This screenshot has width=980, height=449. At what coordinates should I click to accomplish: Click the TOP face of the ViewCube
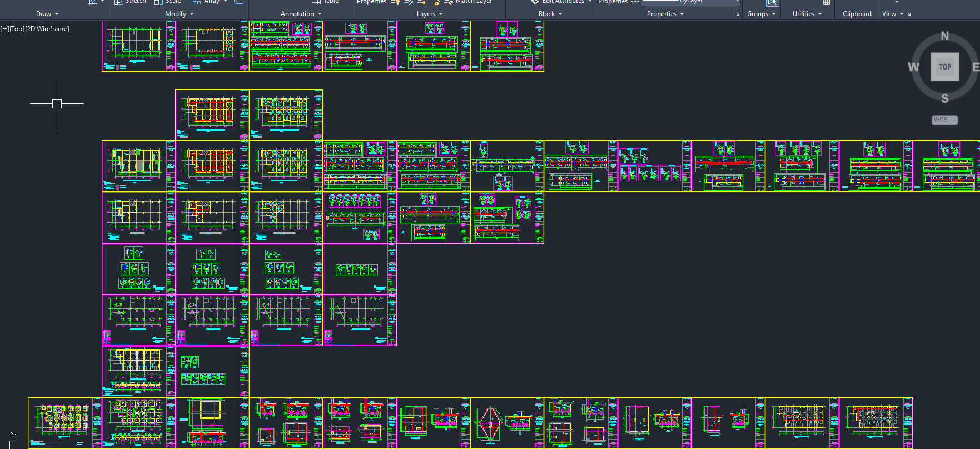click(945, 67)
